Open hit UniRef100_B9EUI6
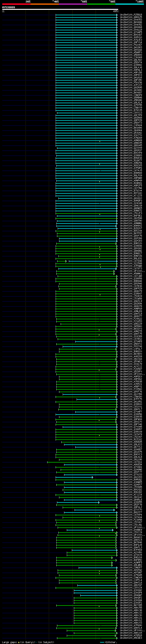This screenshot has width=146, height=644. pyautogui.click(x=131, y=557)
